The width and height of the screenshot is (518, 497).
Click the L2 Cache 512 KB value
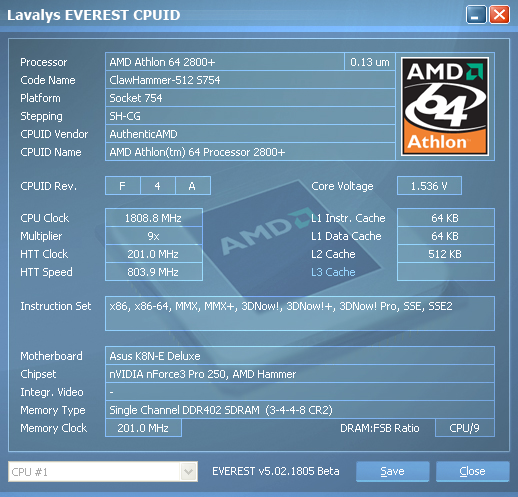[x=446, y=254]
